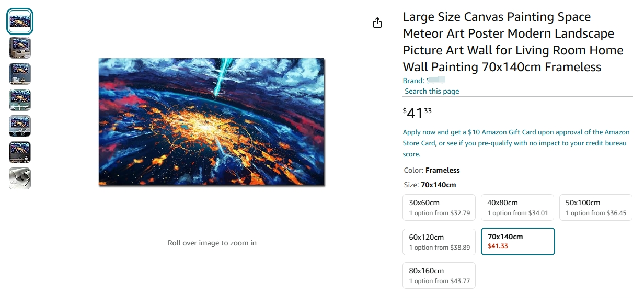Select the first product thumbnail

20,21
